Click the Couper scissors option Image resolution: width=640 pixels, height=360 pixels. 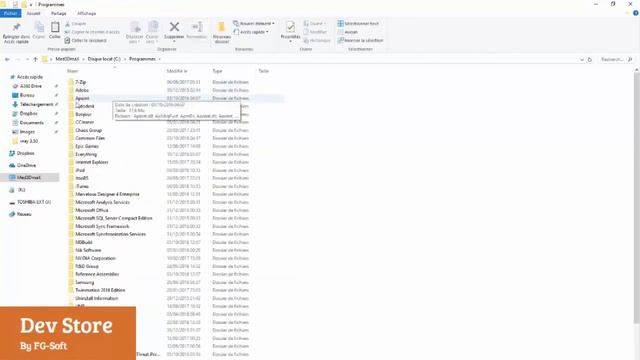tap(76, 24)
